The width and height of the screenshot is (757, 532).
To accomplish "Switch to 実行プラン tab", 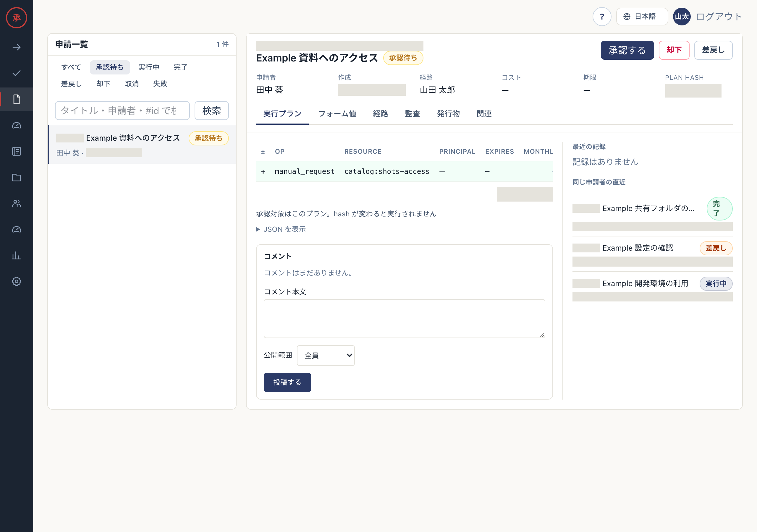I will pos(282,114).
